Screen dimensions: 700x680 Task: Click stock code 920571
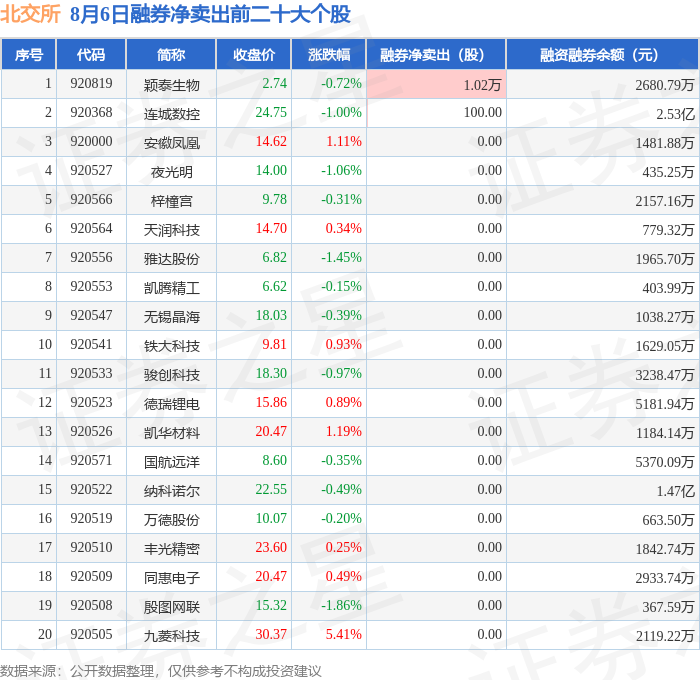[x=91, y=460]
